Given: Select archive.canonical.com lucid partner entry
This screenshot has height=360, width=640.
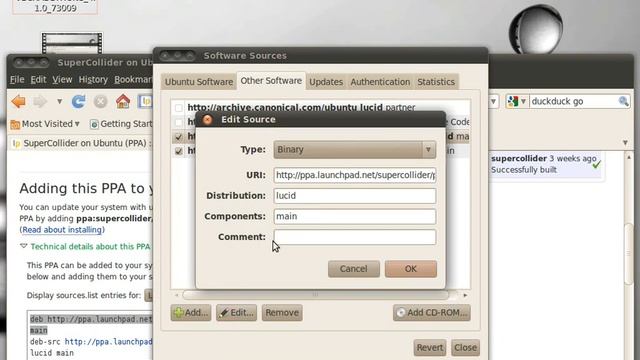Looking at the screenshot, I should pyautogui.click(x=301, y=107).
